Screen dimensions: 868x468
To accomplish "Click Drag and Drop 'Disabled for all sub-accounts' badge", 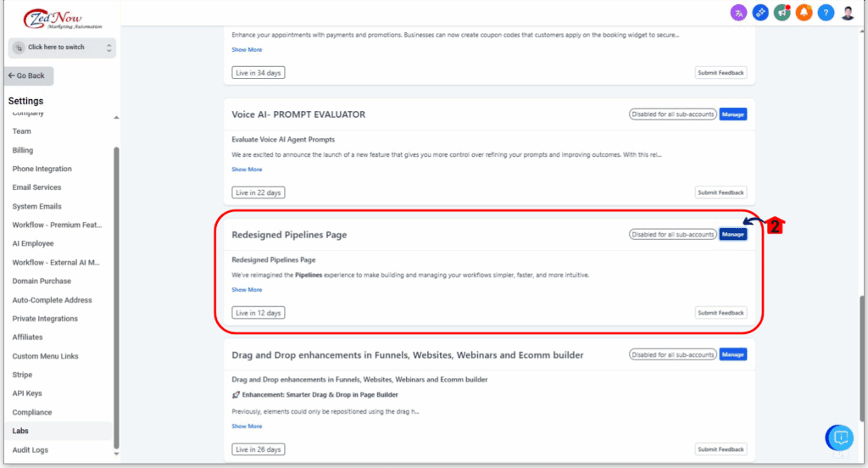I will pos(672,354).
